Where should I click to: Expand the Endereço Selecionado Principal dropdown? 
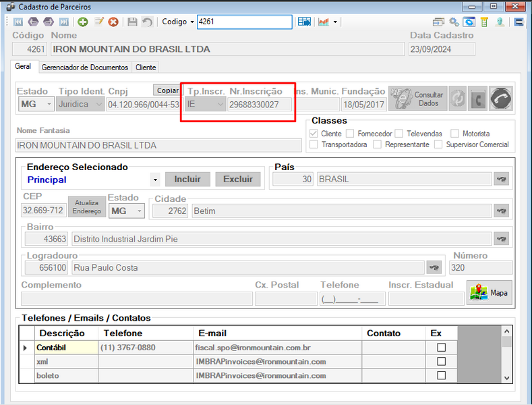pos(155,180)
